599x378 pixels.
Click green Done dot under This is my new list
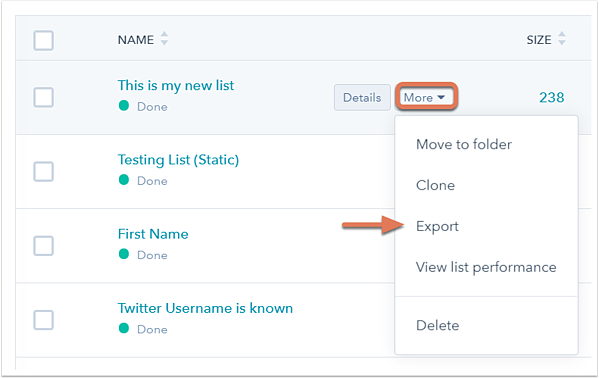click(x=124, y=105)
